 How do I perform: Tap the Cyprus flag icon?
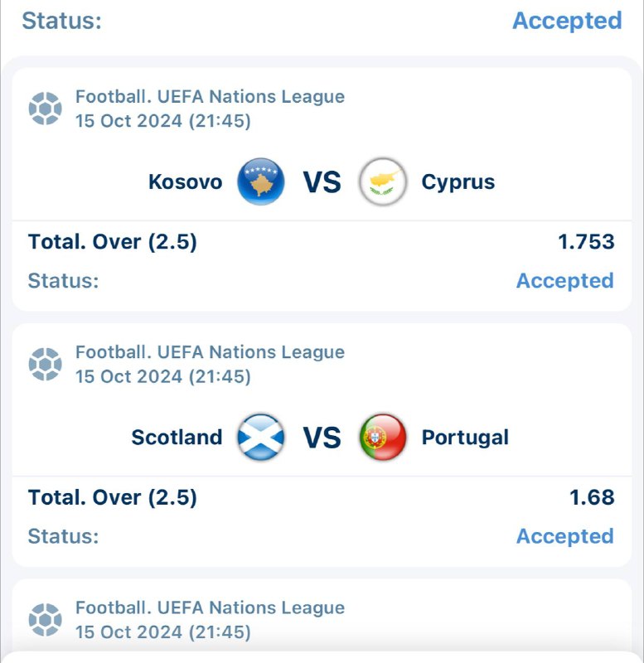383,181
